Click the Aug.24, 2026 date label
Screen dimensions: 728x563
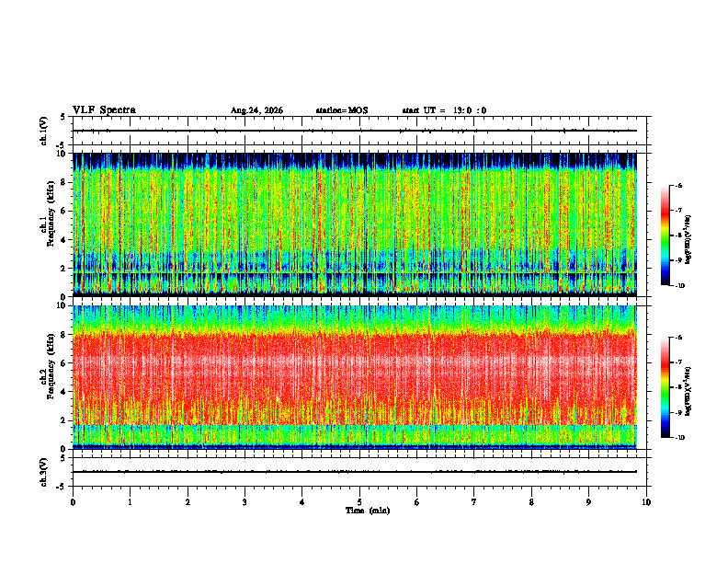256,110
